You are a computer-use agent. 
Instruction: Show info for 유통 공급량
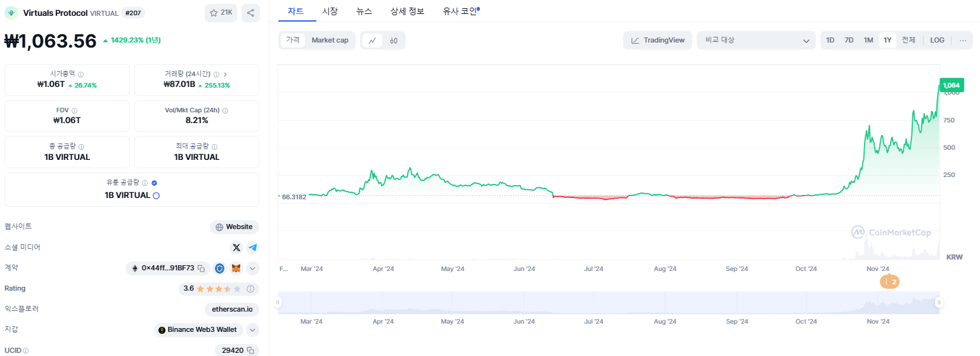[x=145, y=183]
